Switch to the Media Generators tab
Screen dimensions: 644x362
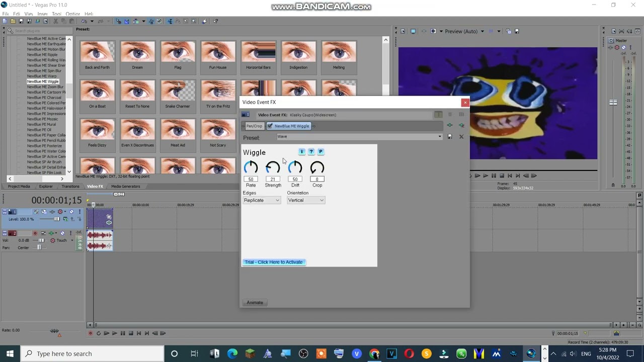126,187
